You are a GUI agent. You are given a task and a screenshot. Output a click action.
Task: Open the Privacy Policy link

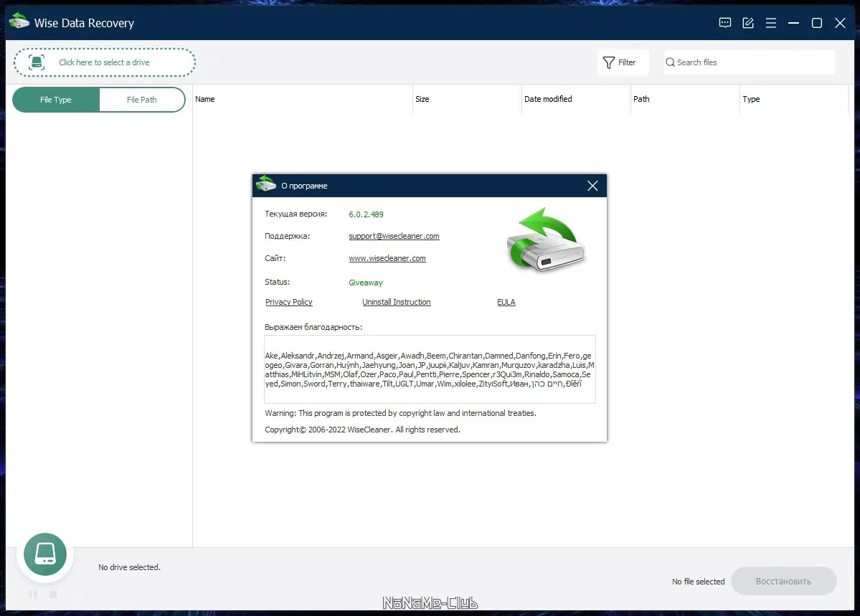tap(288, 302)
